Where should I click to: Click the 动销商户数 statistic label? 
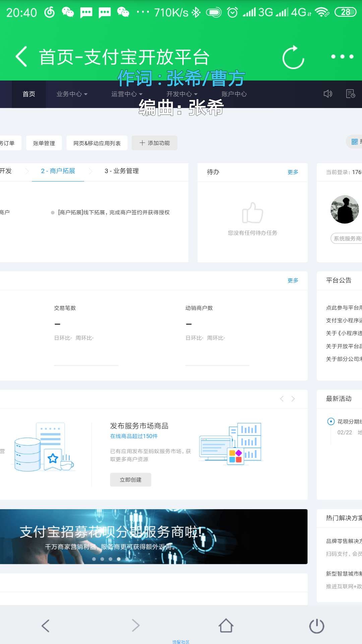[x=199, y=308]
